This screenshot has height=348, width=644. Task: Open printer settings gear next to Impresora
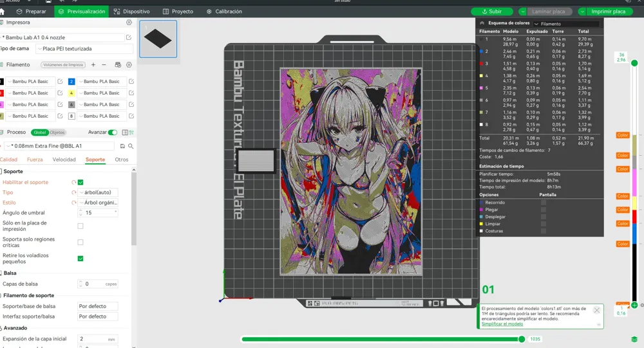coord(129,23)
